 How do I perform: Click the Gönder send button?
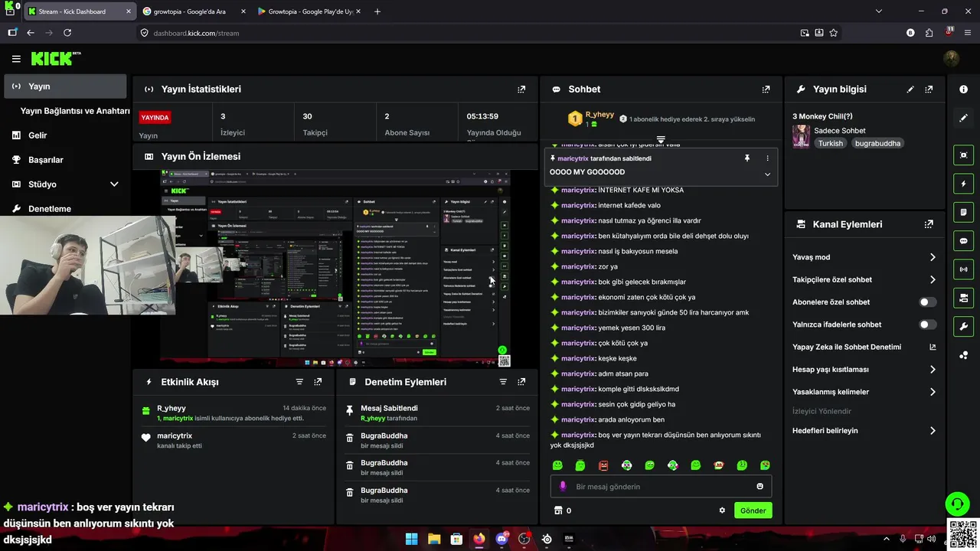tap(753, 510)
